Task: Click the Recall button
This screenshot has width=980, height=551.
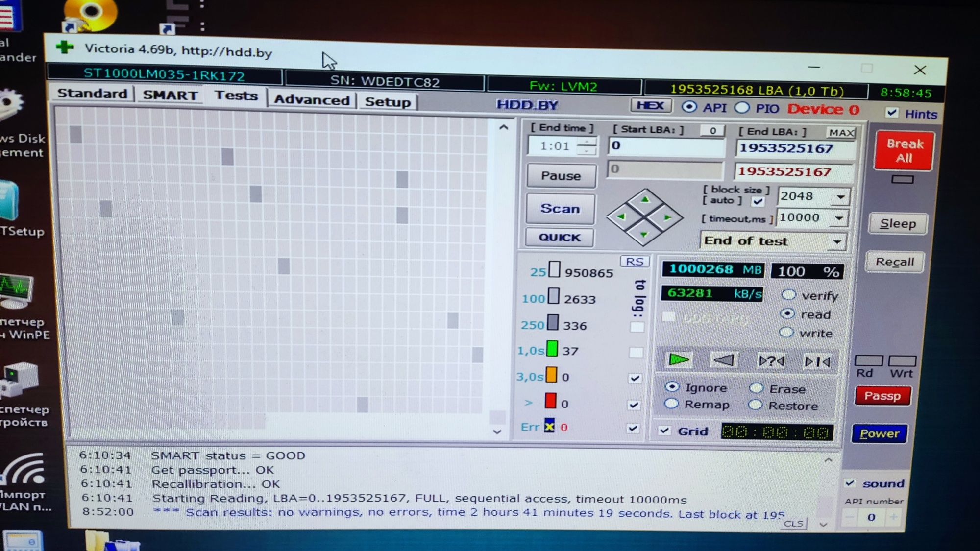Action: pyautogui.click(x=894, y=262)
